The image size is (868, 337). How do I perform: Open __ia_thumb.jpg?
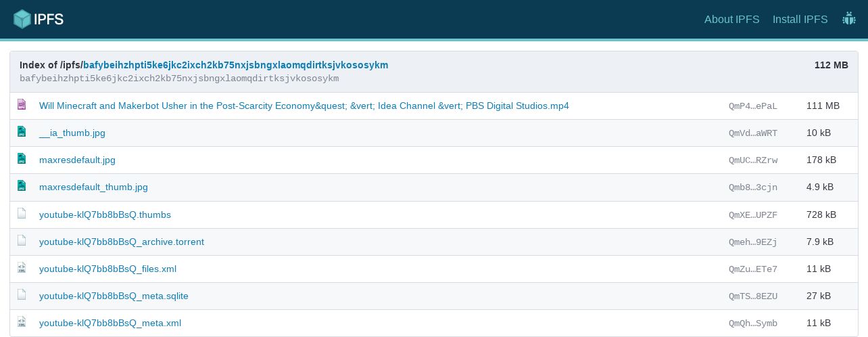(72, 133)
